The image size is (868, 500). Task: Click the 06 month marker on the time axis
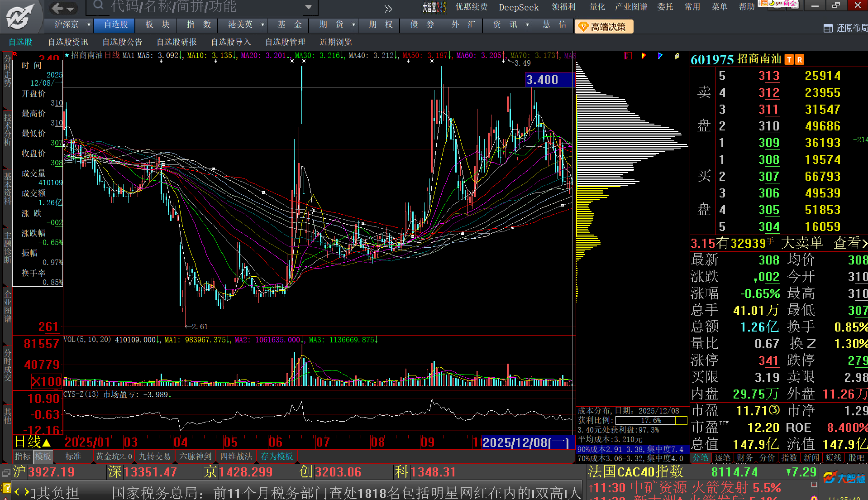[x=276, y=442]
